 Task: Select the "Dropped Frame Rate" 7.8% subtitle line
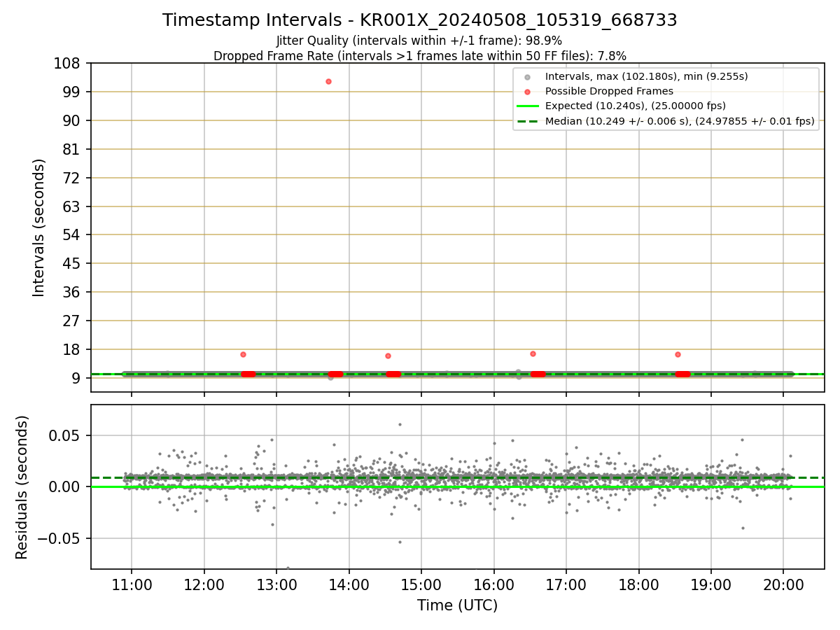419,56
